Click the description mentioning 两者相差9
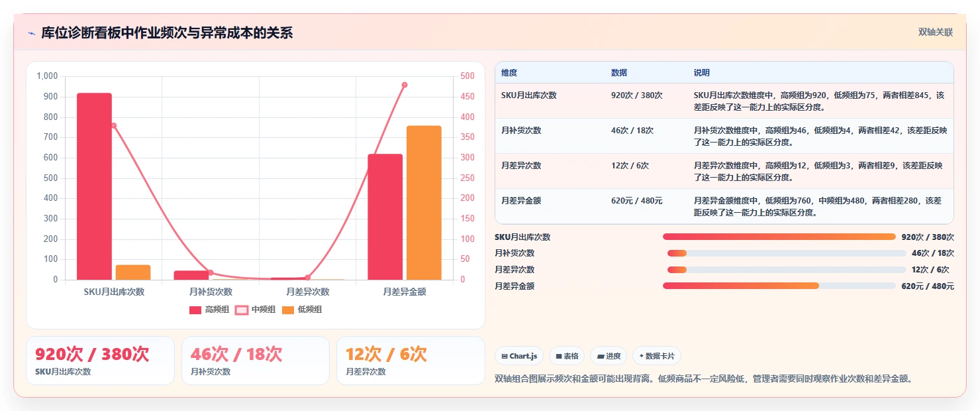 (818, 171)
